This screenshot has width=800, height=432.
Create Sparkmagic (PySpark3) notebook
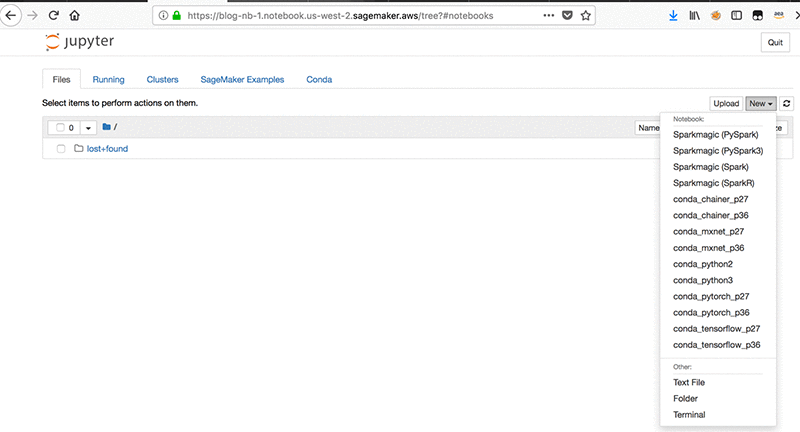(718, 151)
